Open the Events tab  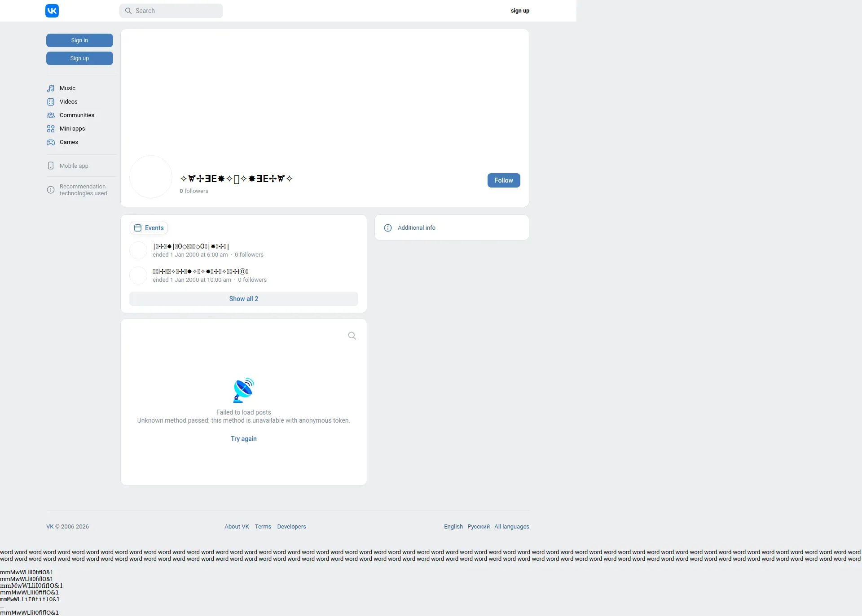149,228
